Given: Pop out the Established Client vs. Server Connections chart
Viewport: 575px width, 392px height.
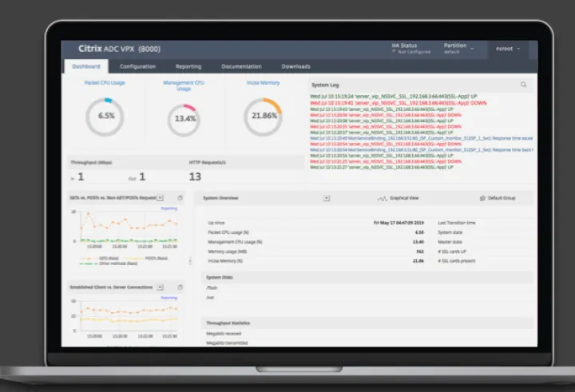Looking at the screenshot, I should 180,286.
